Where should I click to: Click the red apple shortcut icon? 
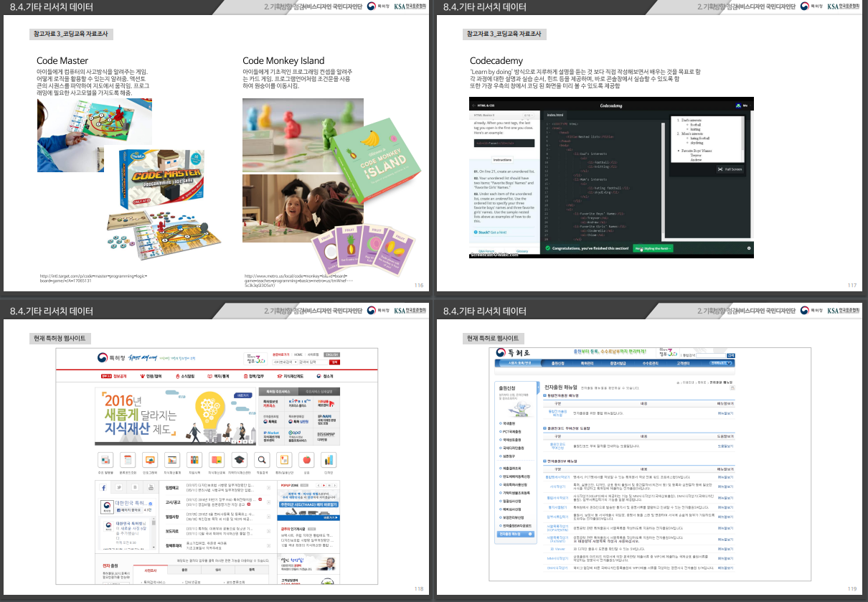click(306, 460)
